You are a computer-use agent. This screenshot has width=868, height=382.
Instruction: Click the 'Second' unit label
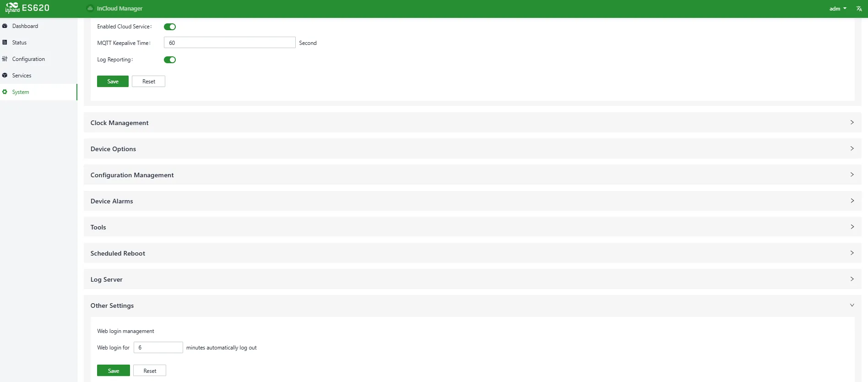tap(308, 43)
